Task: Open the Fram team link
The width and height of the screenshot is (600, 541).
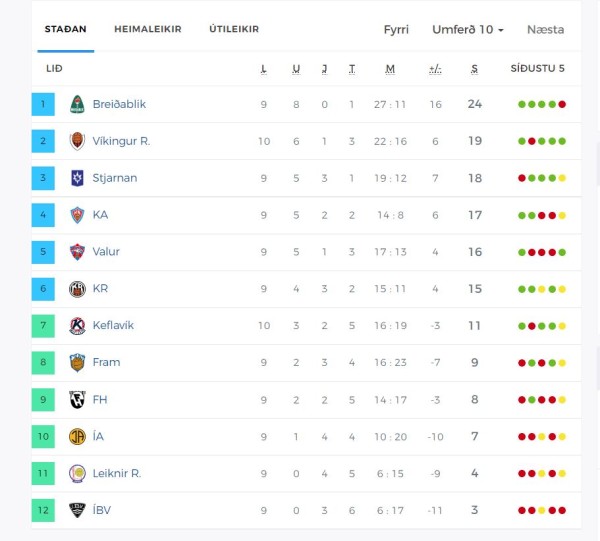Action: (x=106, y=362)
